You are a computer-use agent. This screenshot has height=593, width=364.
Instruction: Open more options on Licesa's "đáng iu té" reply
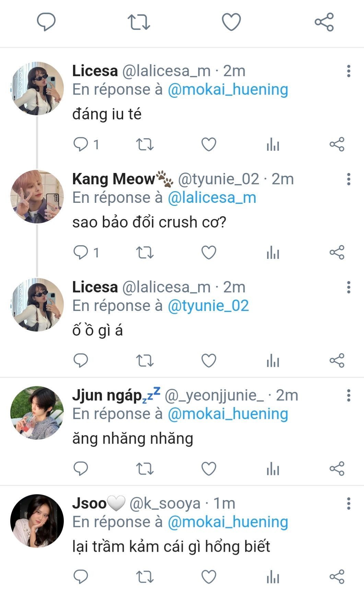349,71
